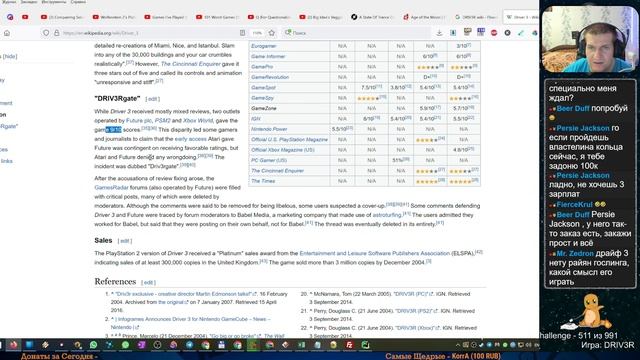The width and height of the screenshot is (640, 360).
Task: Open 'GamePro' in the review table
Action: 262,67
